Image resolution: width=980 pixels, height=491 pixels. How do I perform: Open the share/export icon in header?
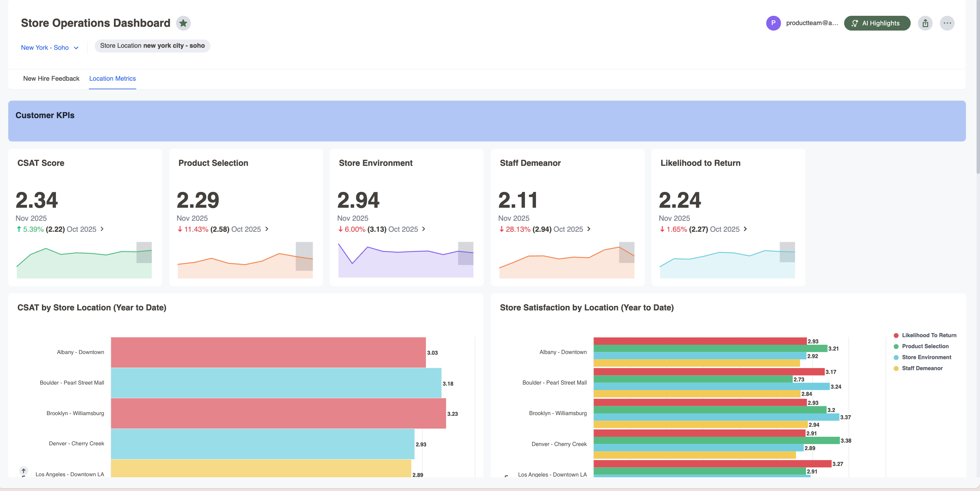tap(925, 23)
